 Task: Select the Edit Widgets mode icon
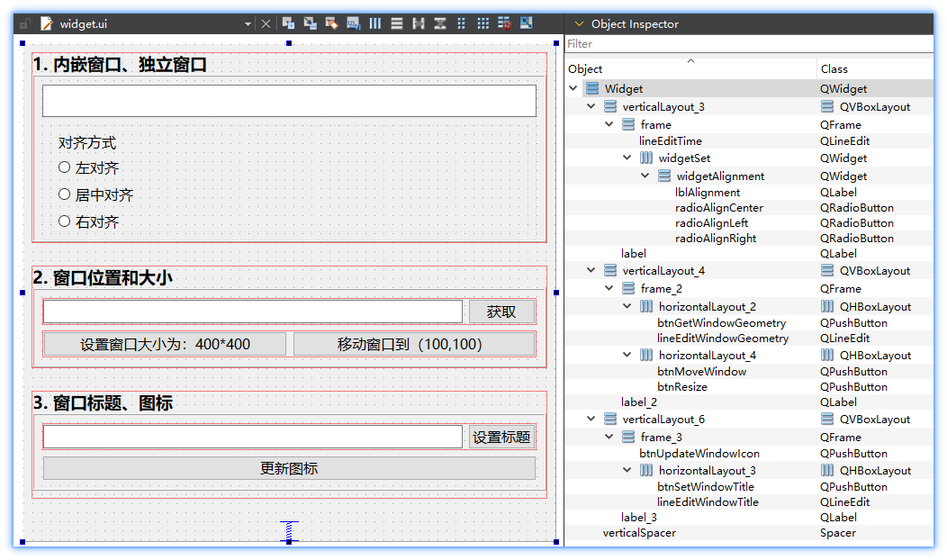pyautogui.click(x=288, y=24)
